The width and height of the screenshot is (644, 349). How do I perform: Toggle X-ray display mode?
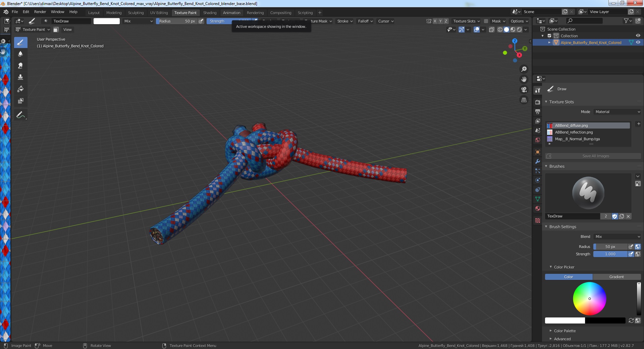[x=491, y=30]
